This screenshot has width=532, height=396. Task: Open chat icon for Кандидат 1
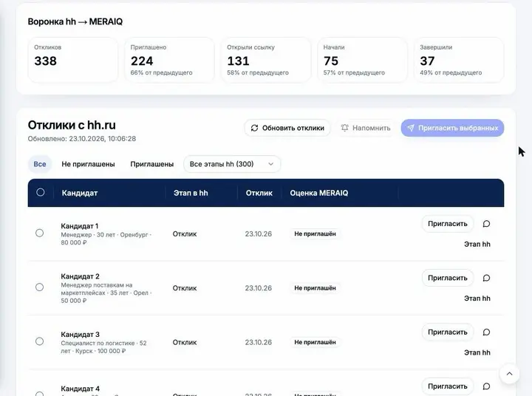pos(486,224)
